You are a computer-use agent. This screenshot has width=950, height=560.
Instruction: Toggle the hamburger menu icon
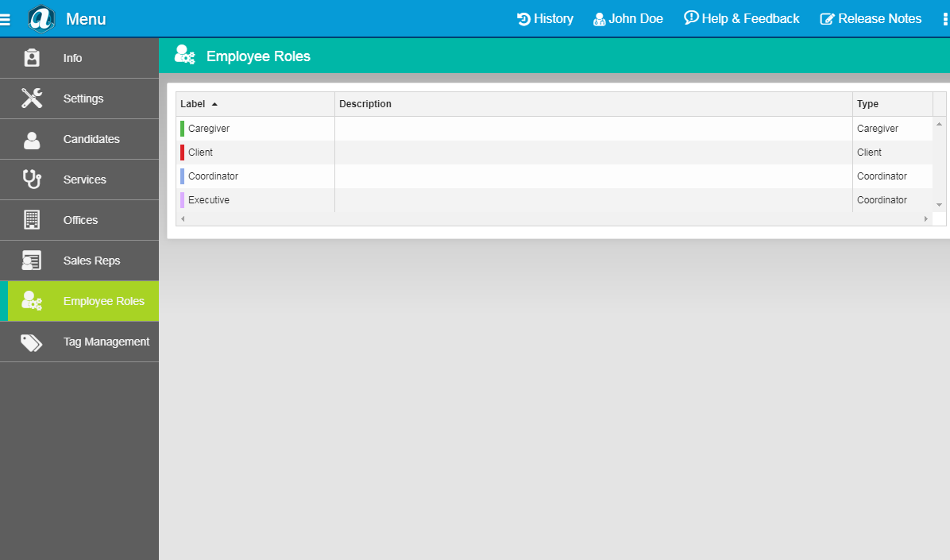5,20
